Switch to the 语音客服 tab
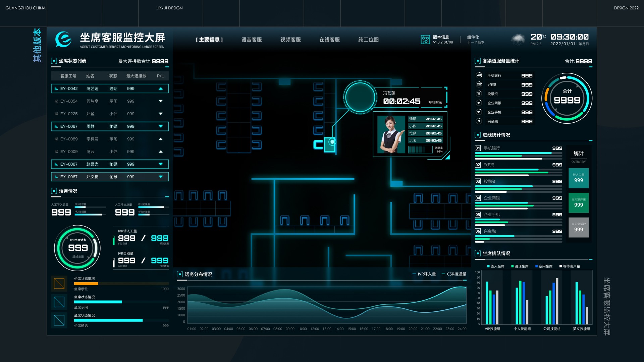This screenshot has width=644, height=362. tap(252, 40)
